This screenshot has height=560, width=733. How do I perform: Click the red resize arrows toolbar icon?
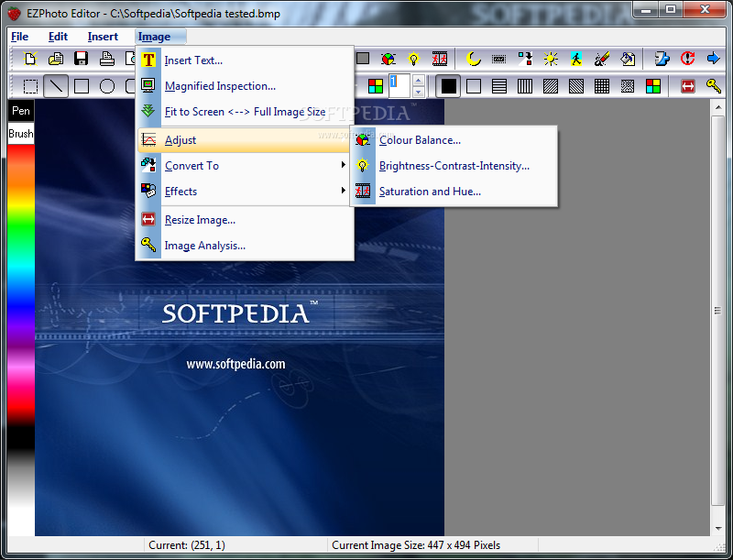(687, 86)
